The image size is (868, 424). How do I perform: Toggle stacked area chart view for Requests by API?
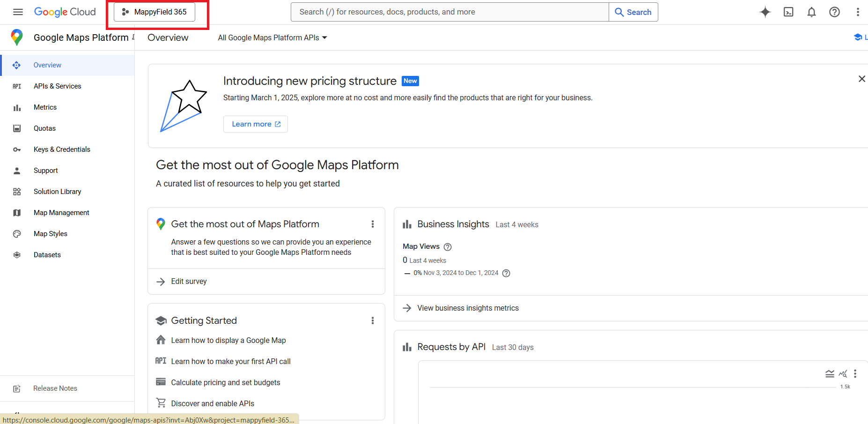pos(830,373)
